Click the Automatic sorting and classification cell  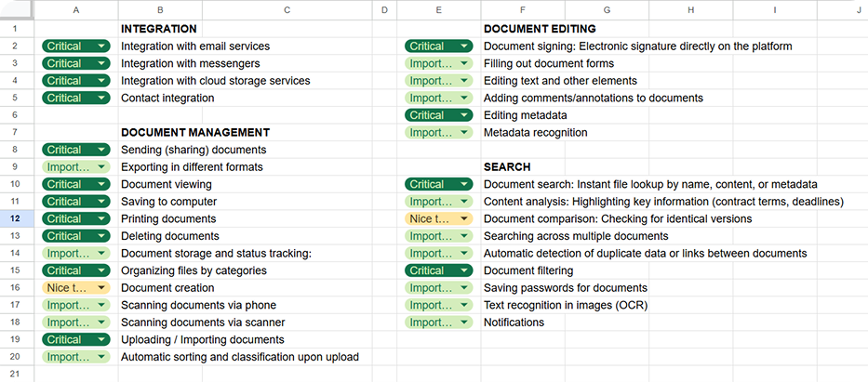click(240, 357)
